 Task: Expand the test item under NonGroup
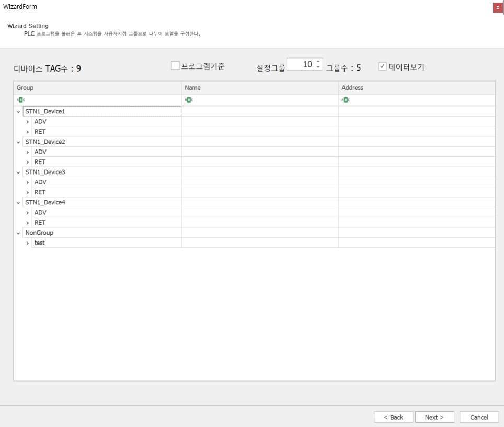28,243
